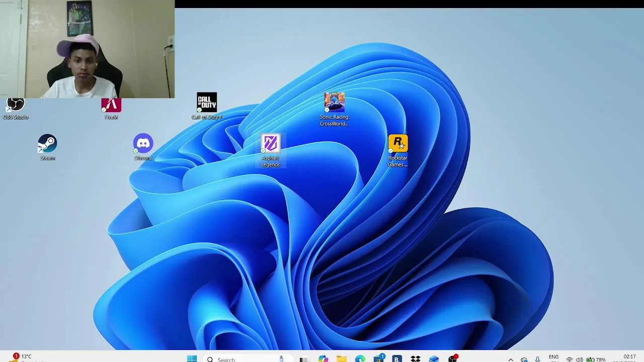Open the blue box app in taskbar
The image size is (644, 362).
tap(434, 359)
